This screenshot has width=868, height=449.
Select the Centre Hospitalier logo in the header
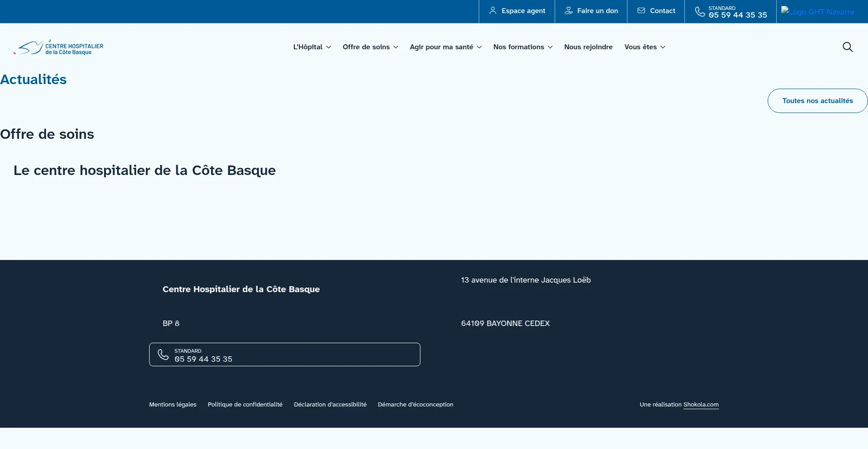point(58,47)
